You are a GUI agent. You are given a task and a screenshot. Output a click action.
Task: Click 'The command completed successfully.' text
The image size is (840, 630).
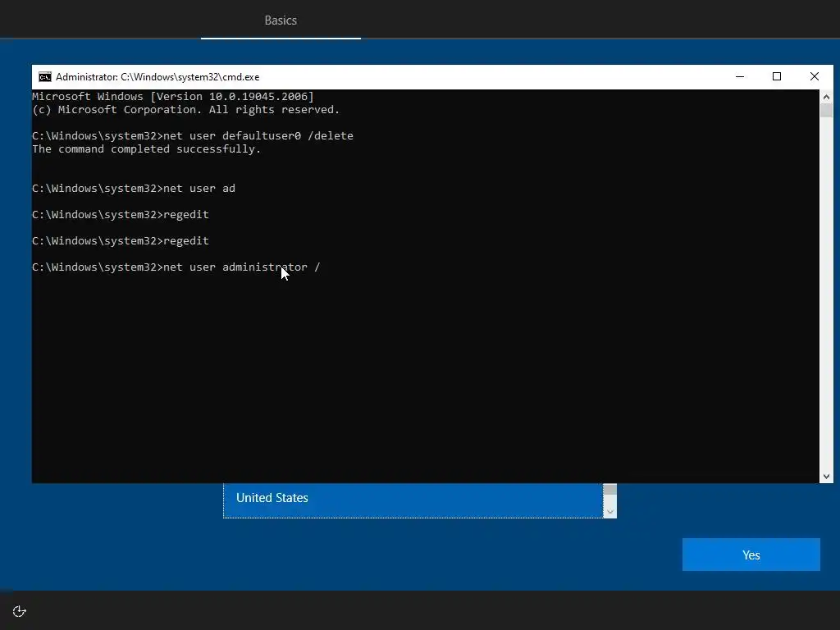[x=146, y=149]
